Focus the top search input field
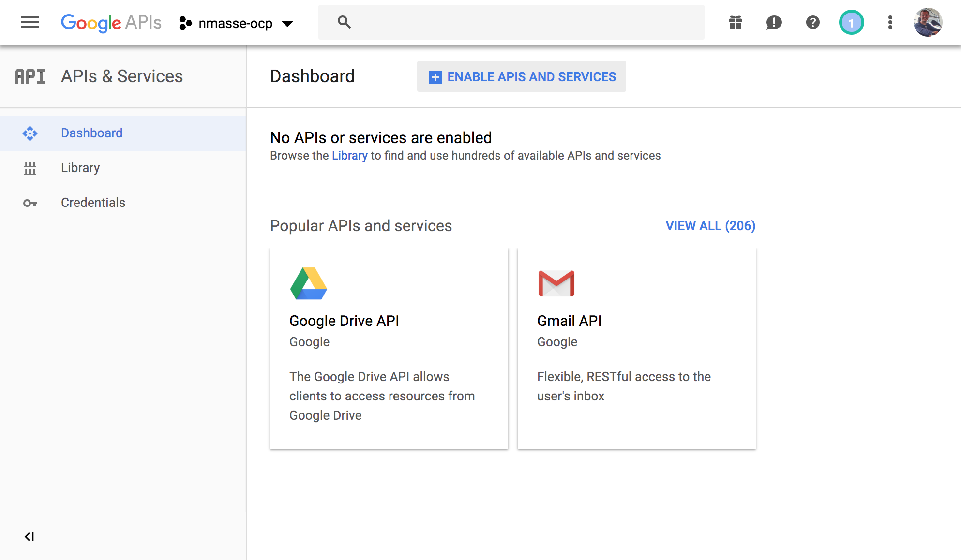 (523, 22)
